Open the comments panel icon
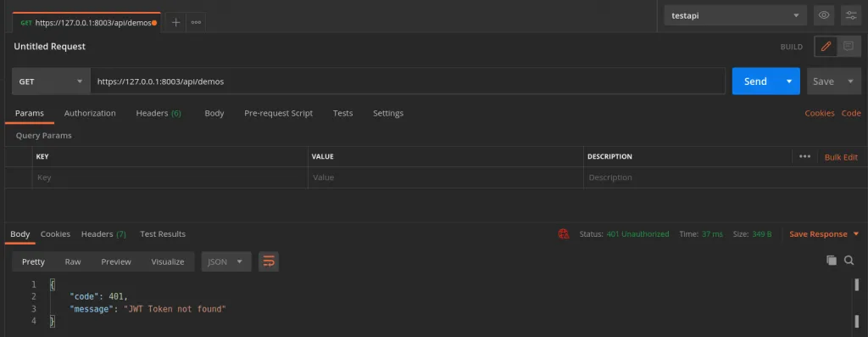The image size is (868, 337). [848, 47]
